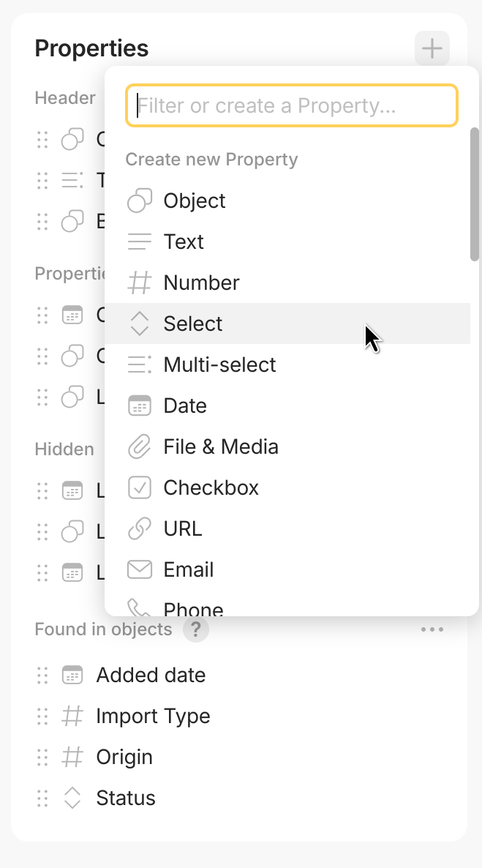
Task: Click the property list scrollbar
Action: (475, 194)
